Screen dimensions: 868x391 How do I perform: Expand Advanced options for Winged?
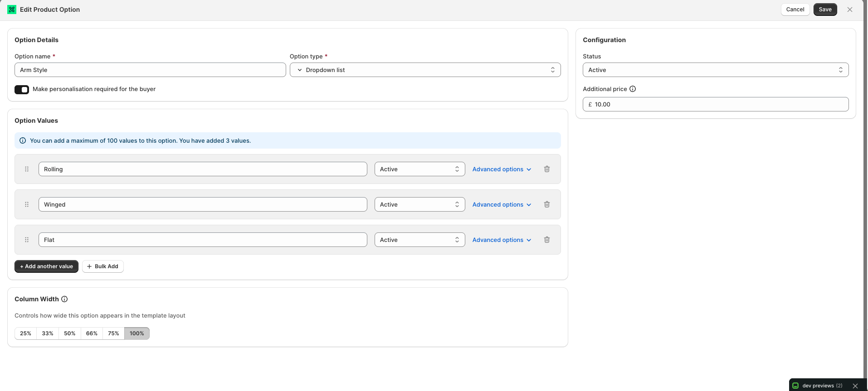(x=502, y=204)
